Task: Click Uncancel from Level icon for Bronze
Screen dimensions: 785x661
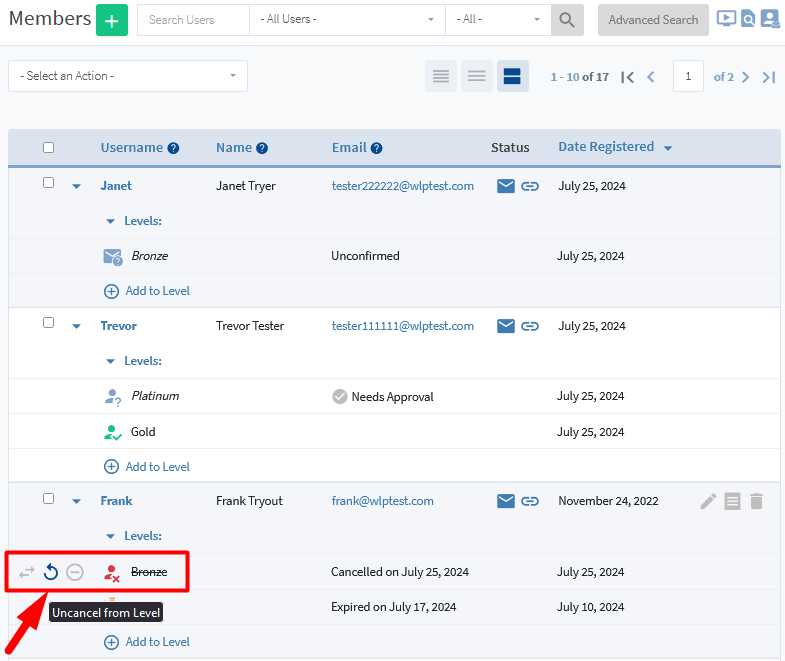Action: pyautogui.click(x=51, y=572)
